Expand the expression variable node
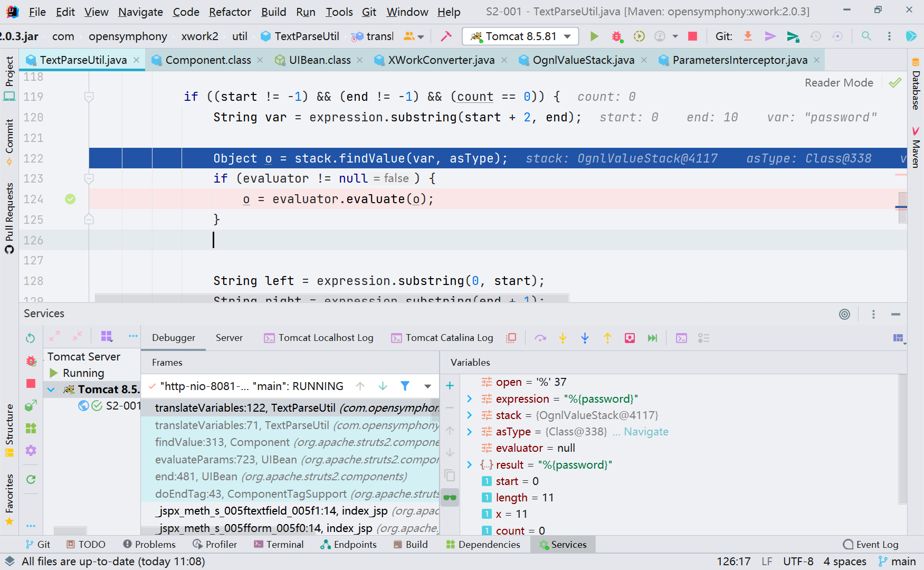 click(x=469, y=399)
